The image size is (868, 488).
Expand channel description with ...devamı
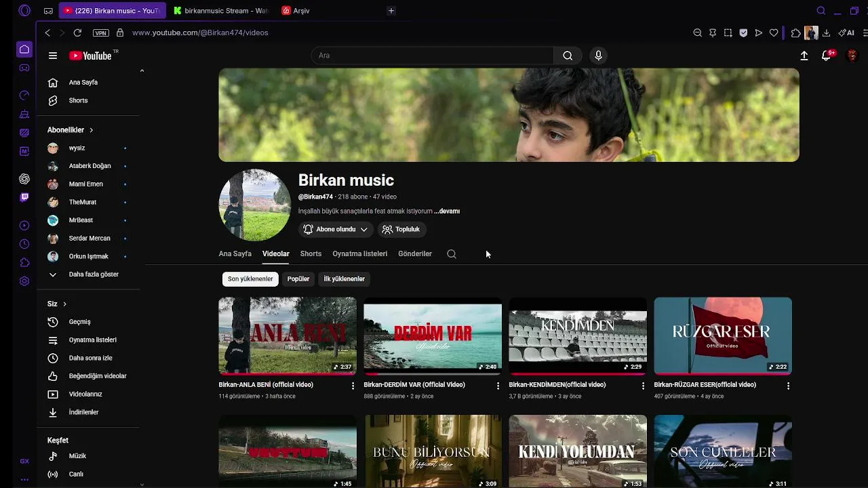pyautogui.click(x=447, y=211)
